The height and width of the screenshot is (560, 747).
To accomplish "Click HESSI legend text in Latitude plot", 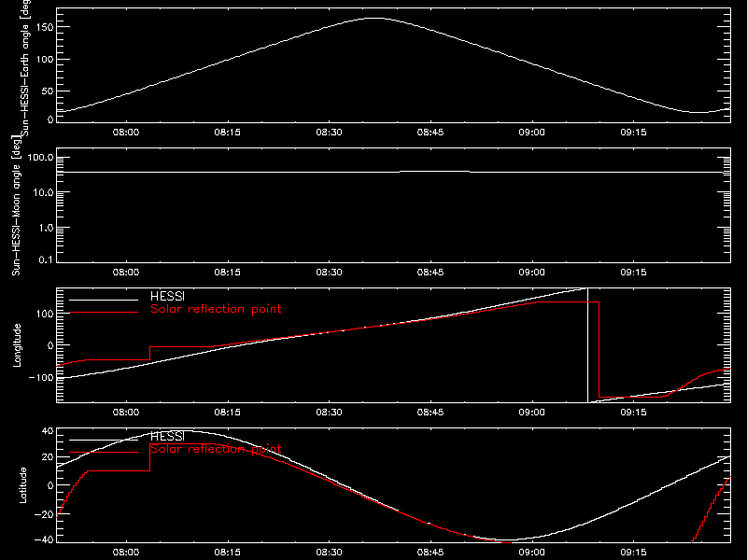I will 167,436.
